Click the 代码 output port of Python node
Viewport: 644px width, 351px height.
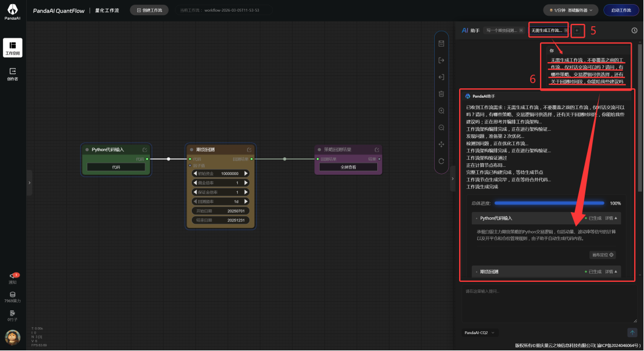tap(147, 159)
